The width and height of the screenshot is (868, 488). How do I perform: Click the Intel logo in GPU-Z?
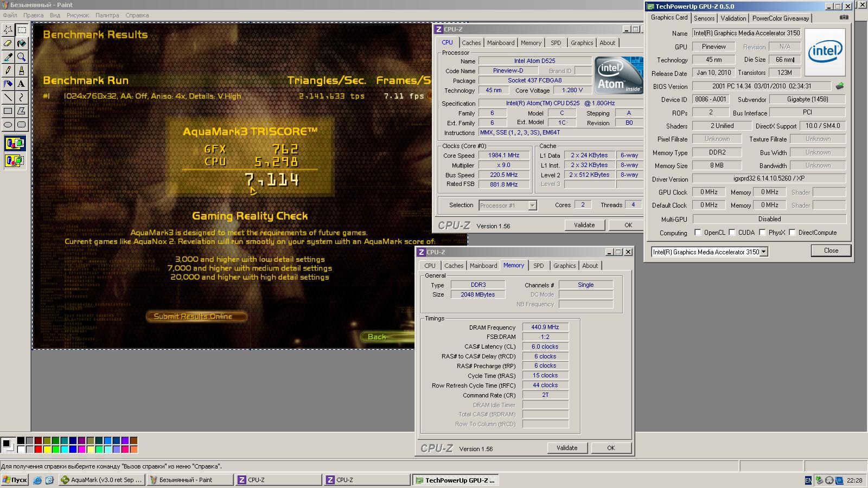tap(825, 52)
